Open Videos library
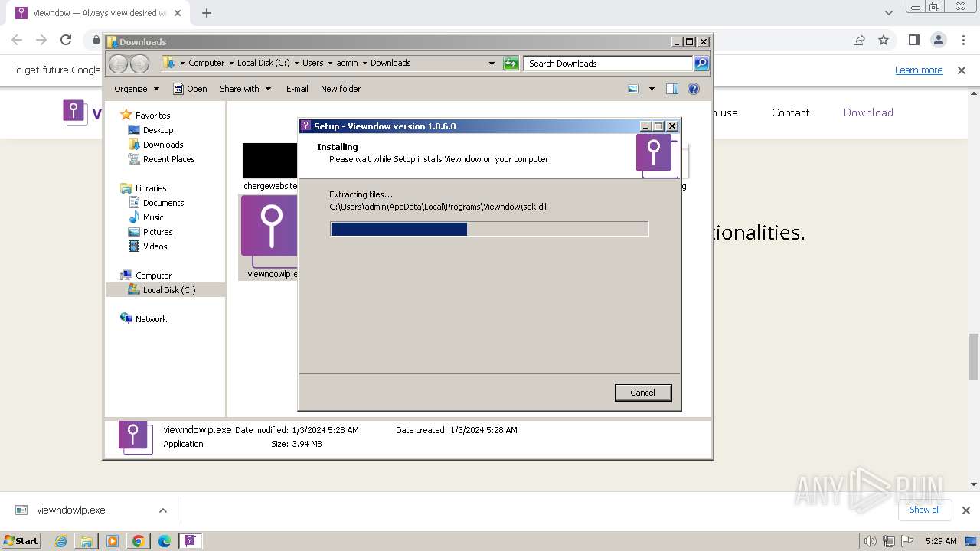 pyautogui.click(x=155, y=246)
